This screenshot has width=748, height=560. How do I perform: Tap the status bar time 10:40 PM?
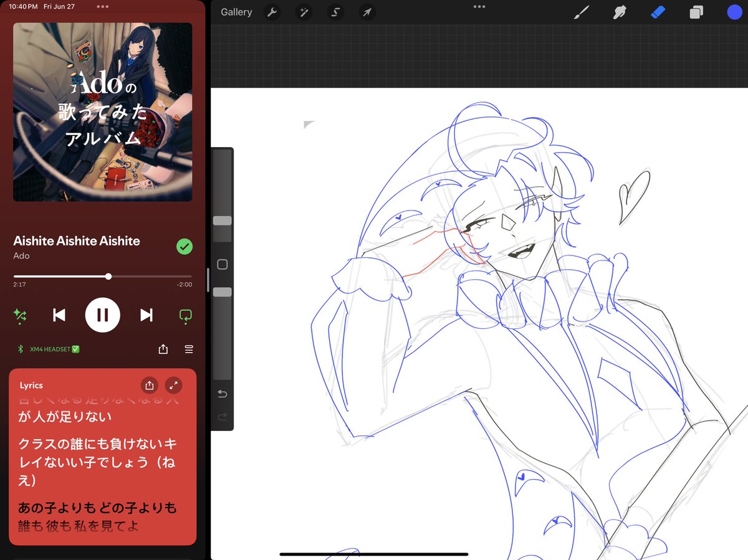pyautogui.click(x=23, y=6)
